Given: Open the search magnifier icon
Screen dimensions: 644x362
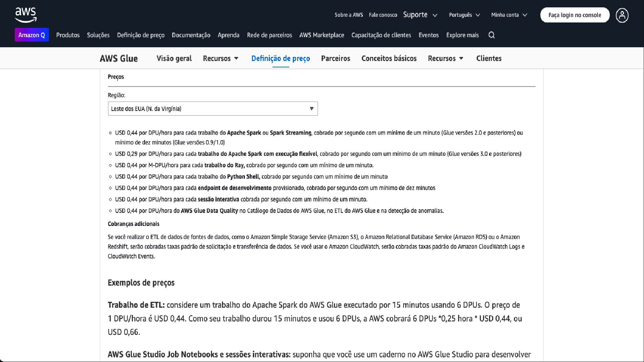Looking at the screenshot, I should click(491, 35).
